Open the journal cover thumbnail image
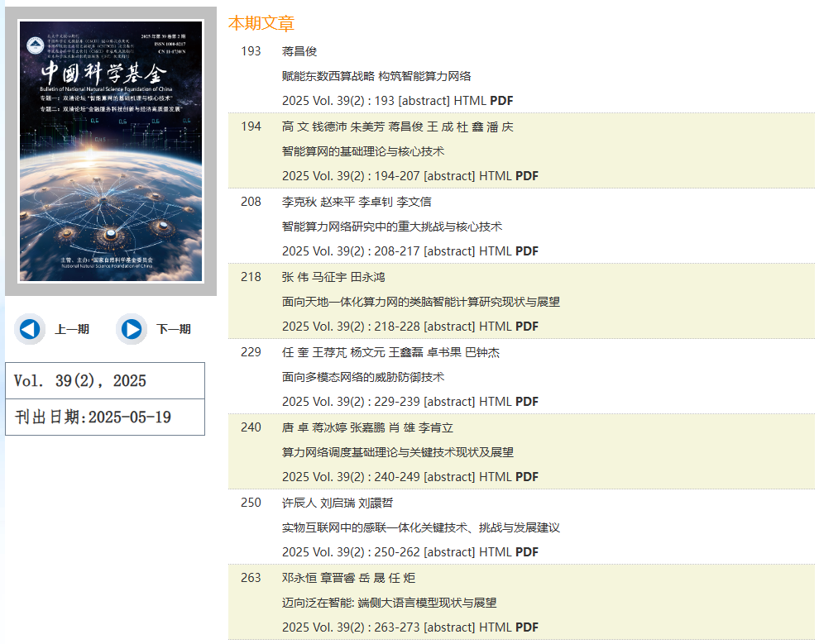Viewport: 819px width, 644px height. (x=111, y=151)
